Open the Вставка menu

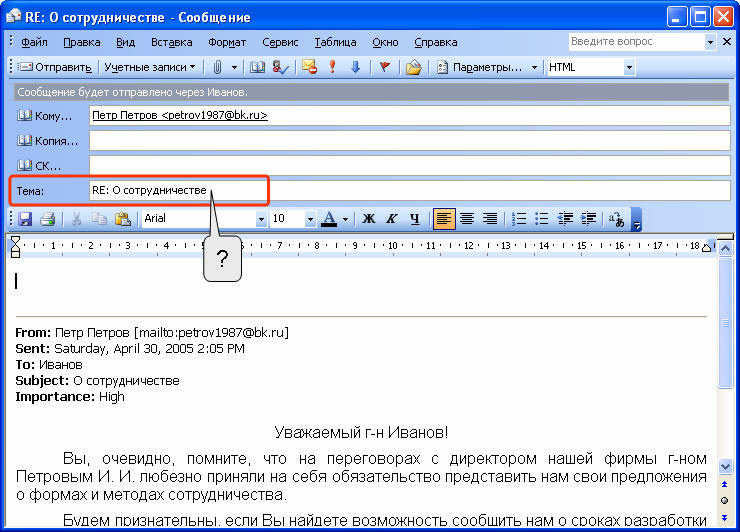[172, 42]
